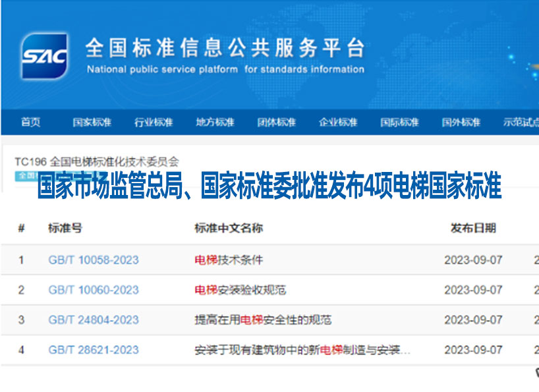Open the 首页 menu item

tap(32, 122)
